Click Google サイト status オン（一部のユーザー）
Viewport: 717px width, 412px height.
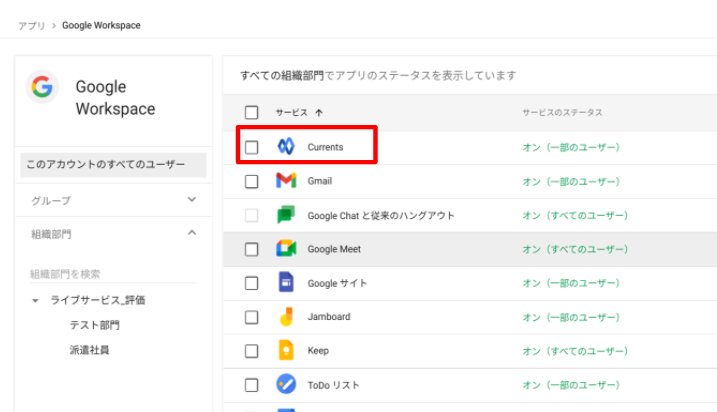click(x=571, y=283)
